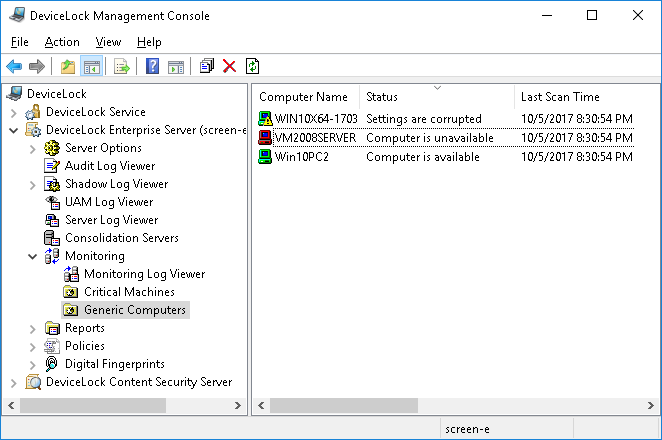
Task: Sort by the Status column header
Action: tap(436, 97)
